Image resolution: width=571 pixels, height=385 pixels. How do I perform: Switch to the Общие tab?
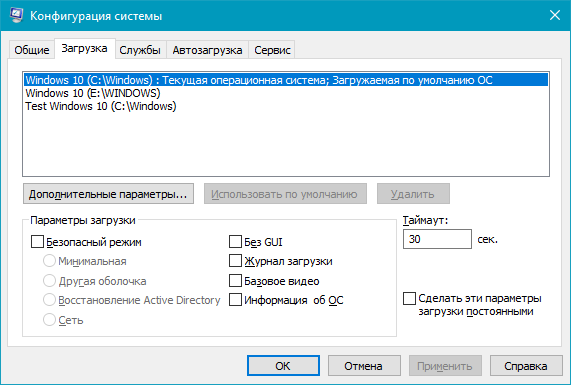click(x=32, y=50)
